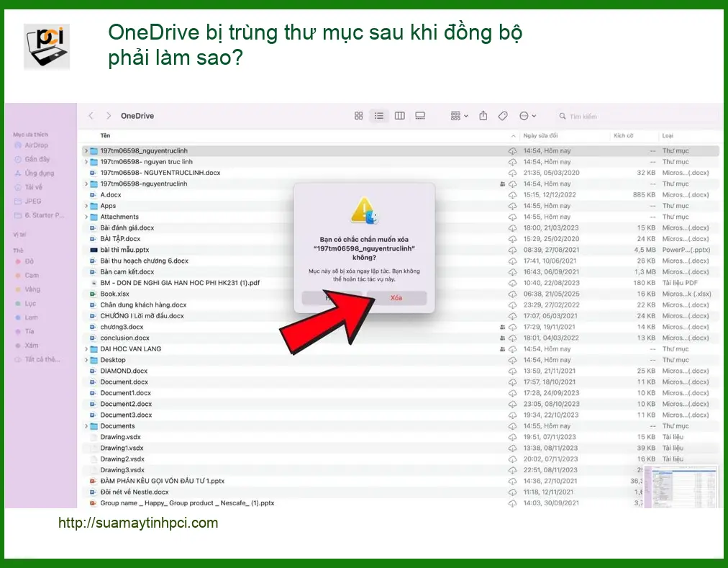Click cloud status icon for Book.xlsx

pos(513,294)
